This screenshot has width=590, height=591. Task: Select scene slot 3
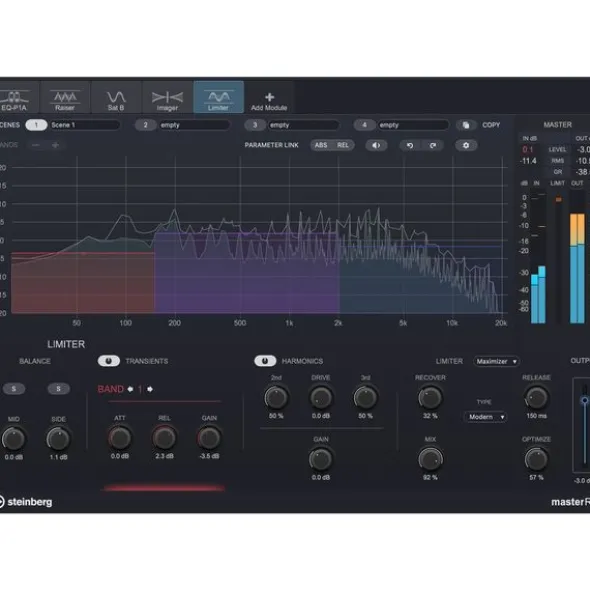255,125
